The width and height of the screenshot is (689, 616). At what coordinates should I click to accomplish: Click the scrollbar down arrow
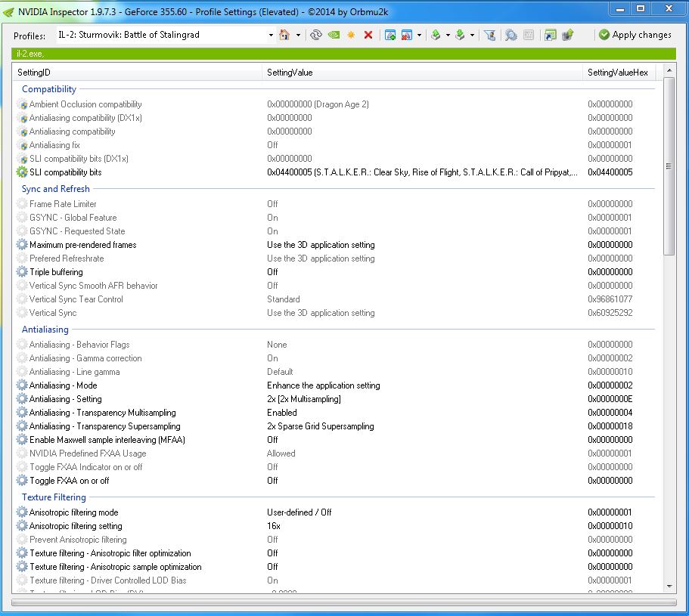669,586
